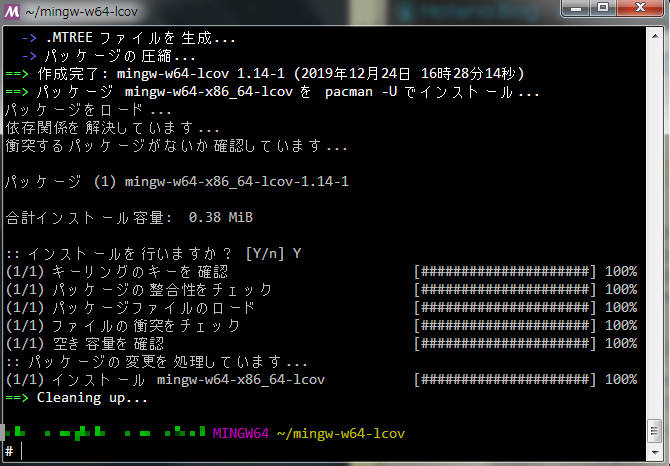Click progress bar for パッケージの整合性をチェック
Viewport: 670px width, 466px height.
(x=505, y=290)
